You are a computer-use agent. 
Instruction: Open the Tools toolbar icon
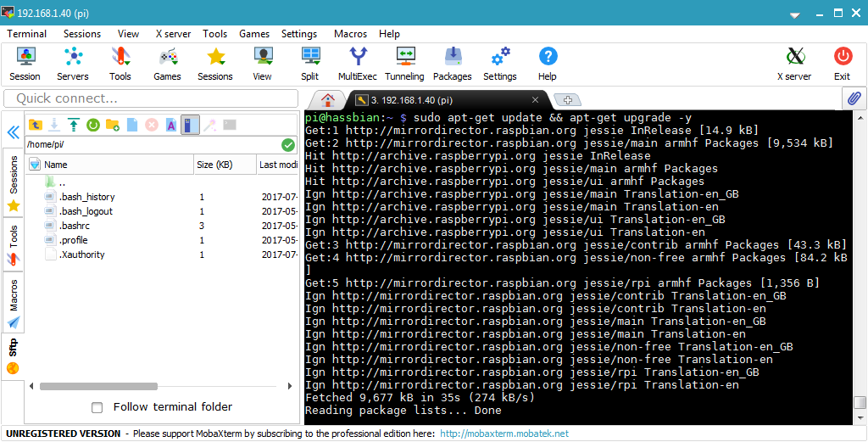coord(120,64)
